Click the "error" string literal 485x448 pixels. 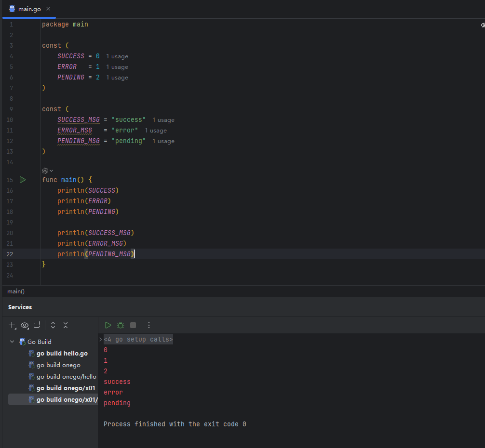[x=125, y=131]
